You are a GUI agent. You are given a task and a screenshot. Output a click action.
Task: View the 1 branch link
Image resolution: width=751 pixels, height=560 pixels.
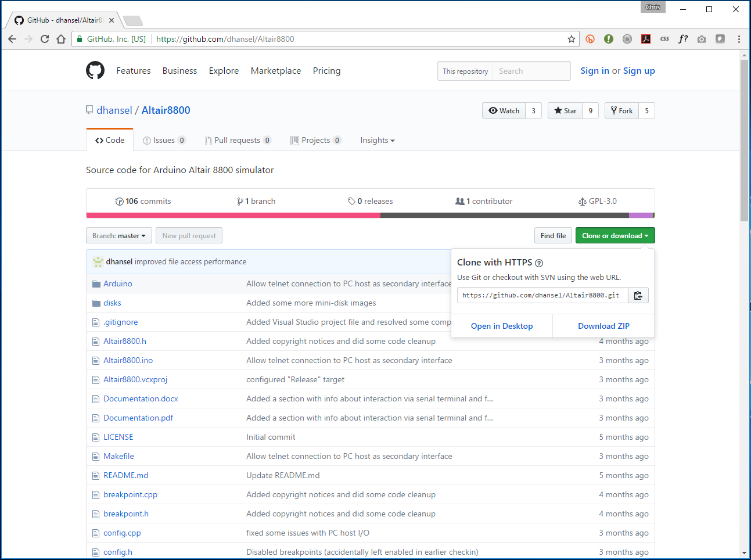256,201
